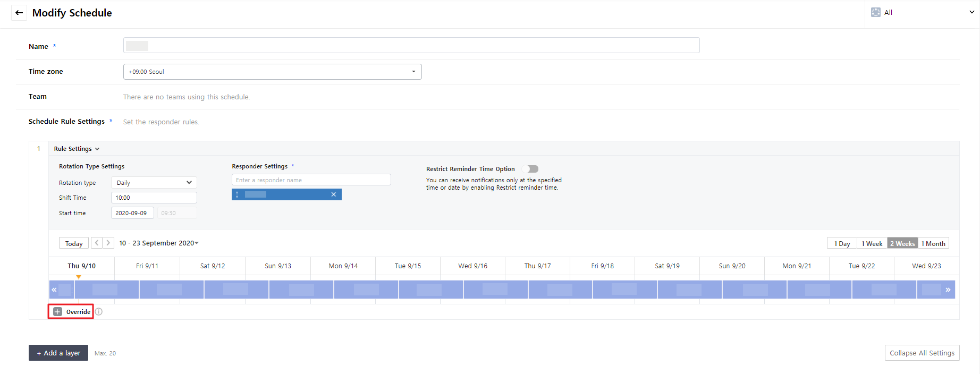This screenshot has width=980, height=374.
Task: Click the drag handle on the responder chip
Action: coord(237,194)
